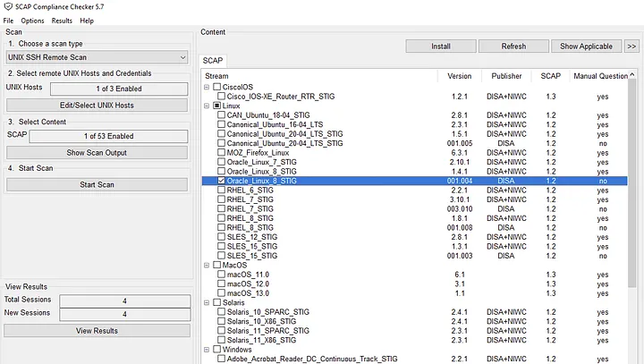
Task: Select the Solaris_11_SPARC_STIG row text
Action: point(267,331)
